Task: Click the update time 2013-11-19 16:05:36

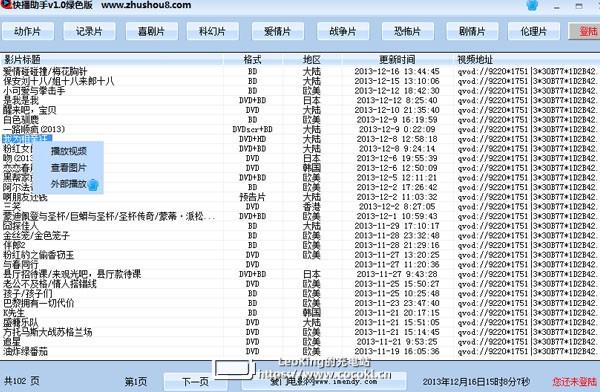Action: tap(397, 351)
